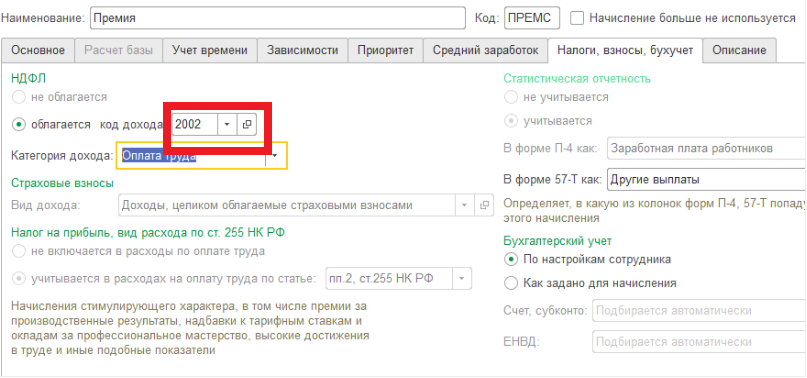Viewport: 807px width, 378px height.
Task: Switch to the Основное tab
Action: (x=38, y=50)
